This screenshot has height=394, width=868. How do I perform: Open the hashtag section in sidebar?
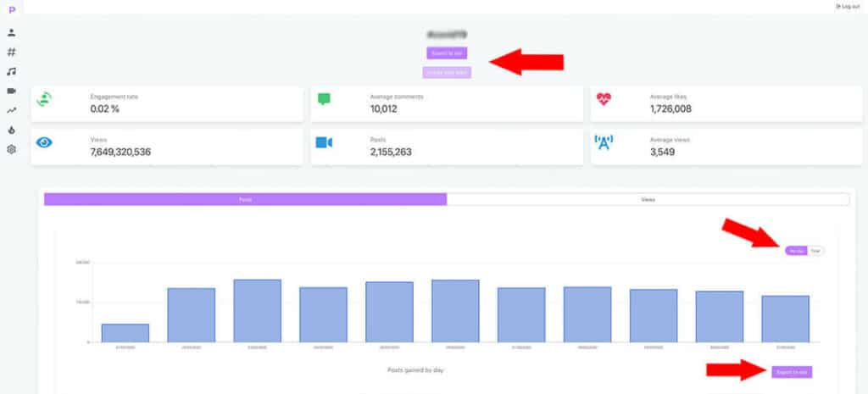(x=11, y=53)
